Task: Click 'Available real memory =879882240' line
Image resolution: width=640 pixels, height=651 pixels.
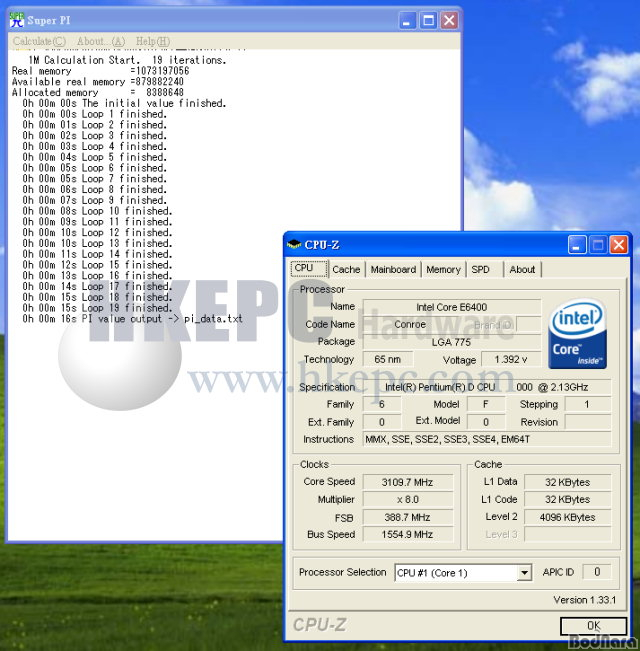Action: point(98,82)
